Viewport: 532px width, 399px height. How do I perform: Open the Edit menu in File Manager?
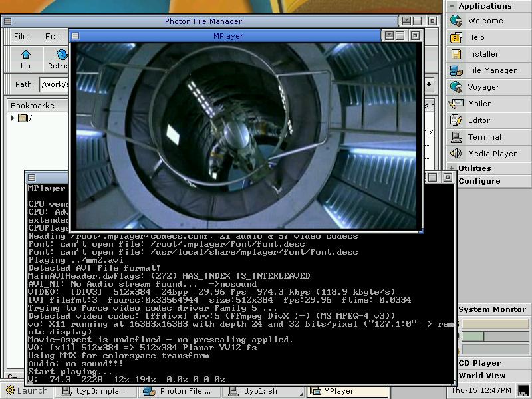click(x=53, y=36)
